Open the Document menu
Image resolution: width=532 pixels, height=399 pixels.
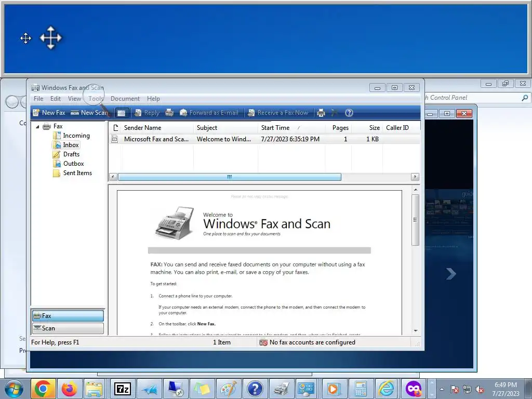[125, 99]
